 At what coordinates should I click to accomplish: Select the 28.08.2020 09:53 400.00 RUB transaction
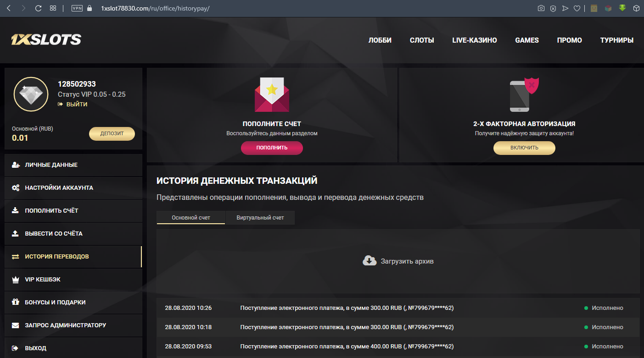click(x=398, y=347)
